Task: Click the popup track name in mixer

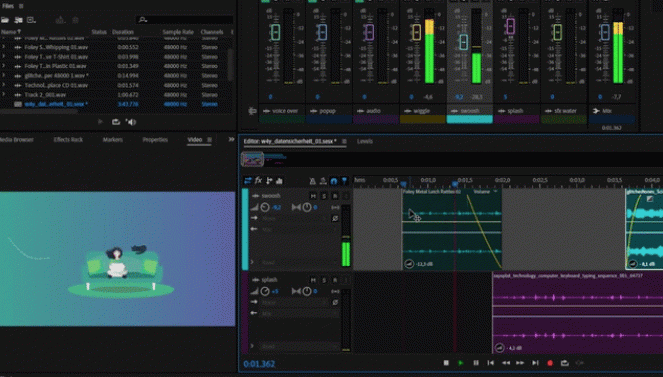Action: coord(327,111)
